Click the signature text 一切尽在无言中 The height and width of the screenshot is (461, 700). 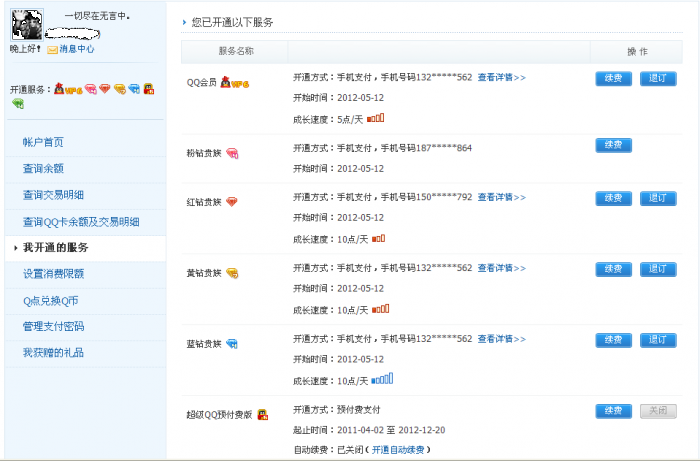(97, 17)
